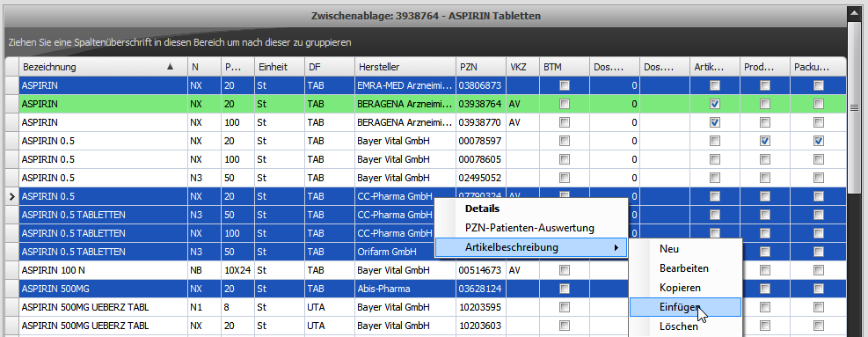Enable Packu checkbox for PZN 02495052
The width and height of the screenshot is (868, 337).
coord(819,178)
